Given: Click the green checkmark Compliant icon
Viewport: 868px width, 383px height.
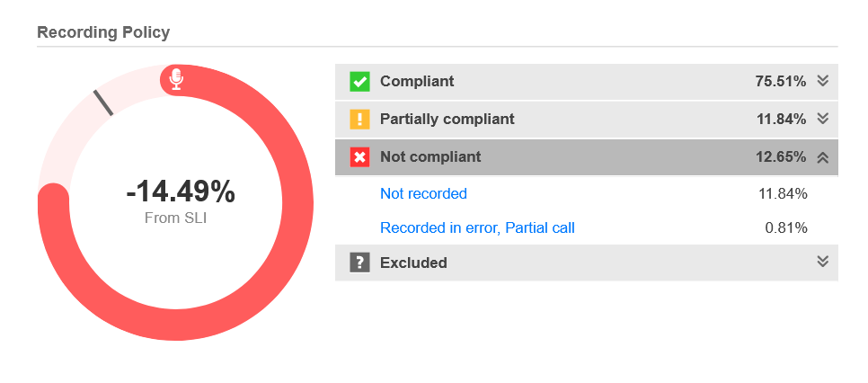Looking at the screenshot, I should [359, 82].
